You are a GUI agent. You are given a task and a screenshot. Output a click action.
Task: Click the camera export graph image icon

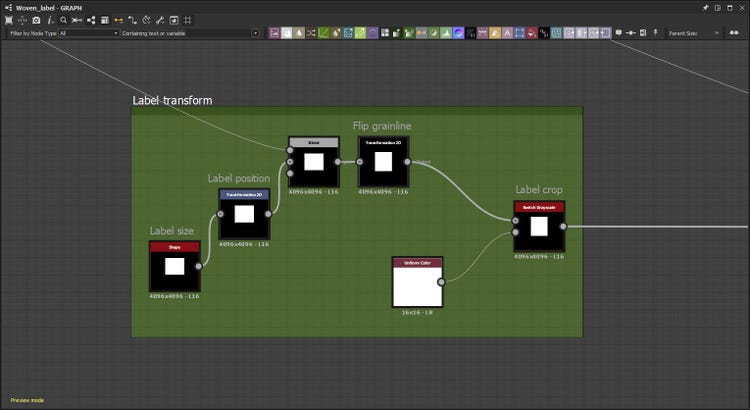[x=36, y=20]
